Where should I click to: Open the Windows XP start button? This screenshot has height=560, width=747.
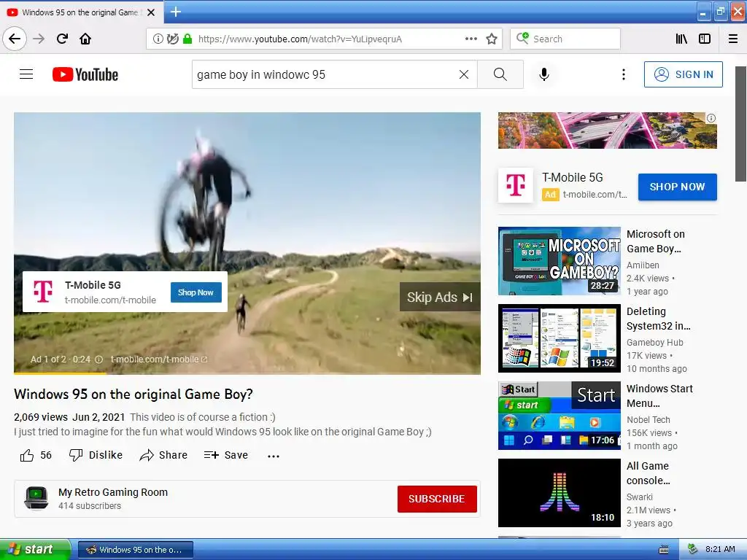pos(35,549)
